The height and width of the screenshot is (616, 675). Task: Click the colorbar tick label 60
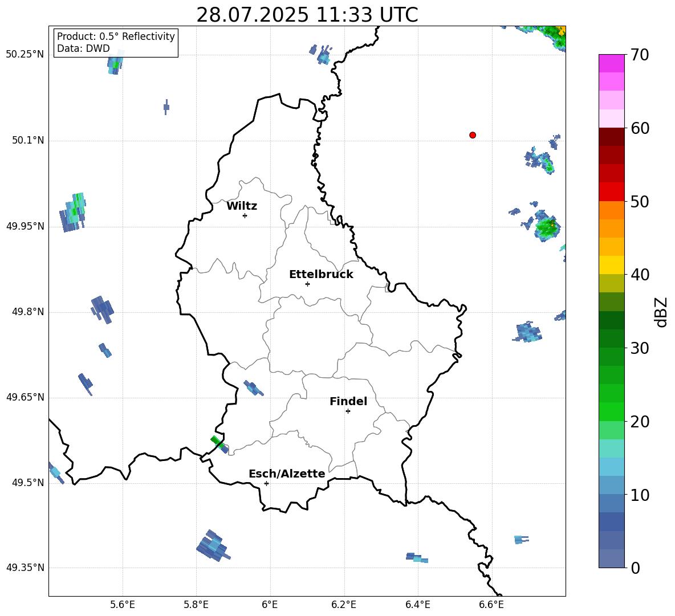(x=640, y=128)
